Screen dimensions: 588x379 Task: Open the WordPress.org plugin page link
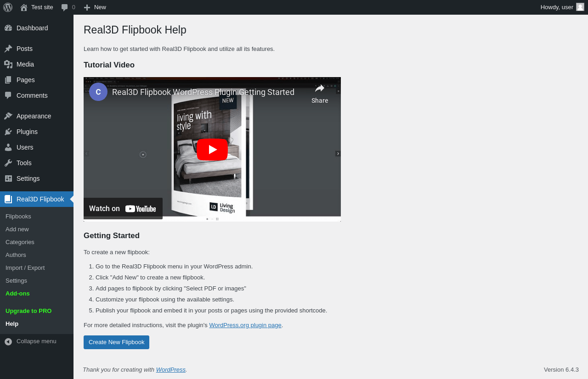[245, 325]
